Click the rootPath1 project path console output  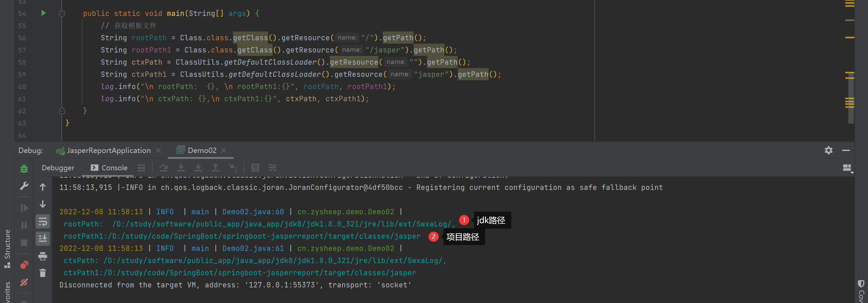[242, 236]
